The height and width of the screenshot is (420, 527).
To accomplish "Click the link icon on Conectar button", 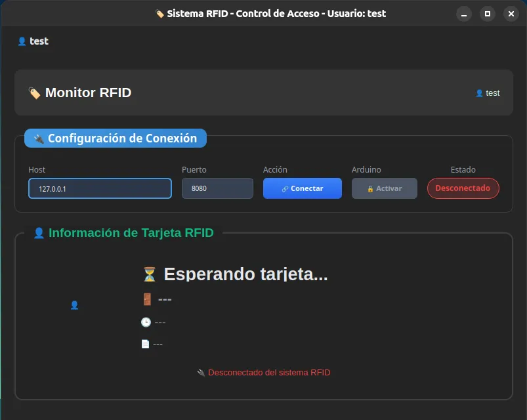I will (x=285, y=189).
